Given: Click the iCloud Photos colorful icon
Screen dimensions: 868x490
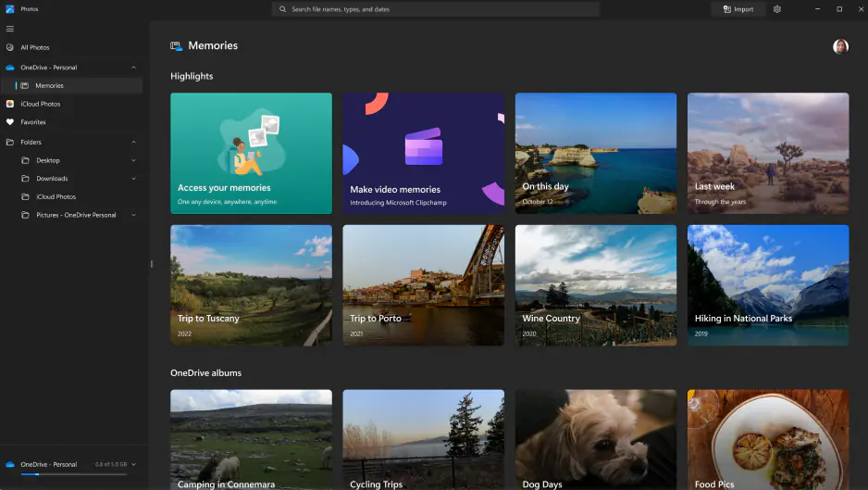Looking at the screenshot, I should tap(10, 105).
